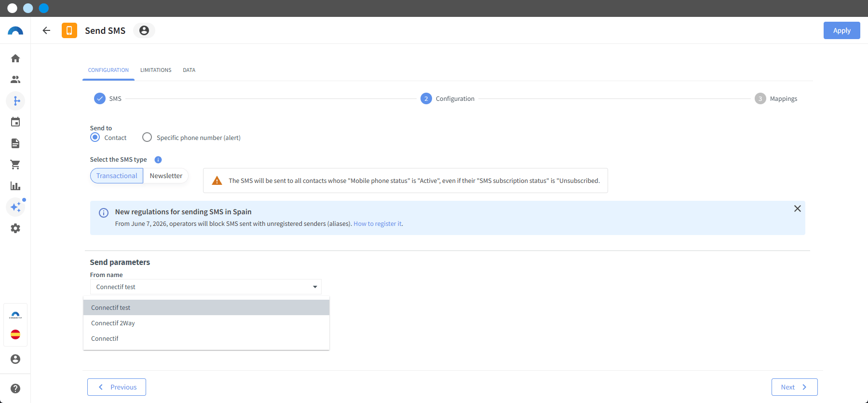Click the orange Send SMS phone icon

click(x=69, y=30)
